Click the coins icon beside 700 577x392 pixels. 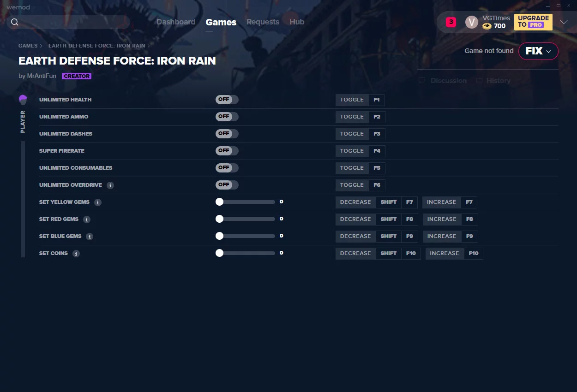point(487,26)
